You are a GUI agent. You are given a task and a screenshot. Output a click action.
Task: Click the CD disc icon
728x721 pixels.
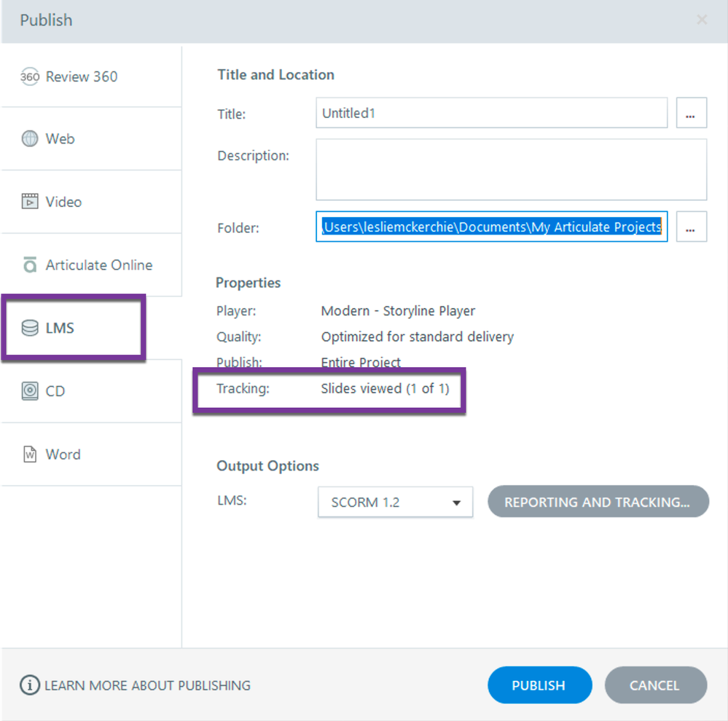pyautogui.click(x=30, y=391)
